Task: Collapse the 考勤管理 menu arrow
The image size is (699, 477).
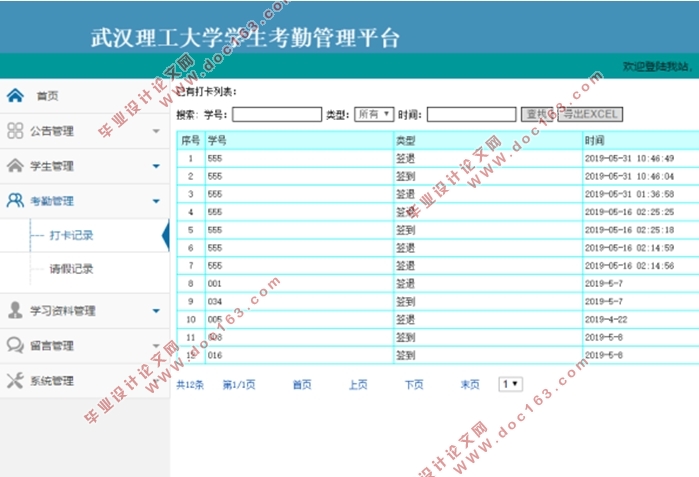Action: 156,201
